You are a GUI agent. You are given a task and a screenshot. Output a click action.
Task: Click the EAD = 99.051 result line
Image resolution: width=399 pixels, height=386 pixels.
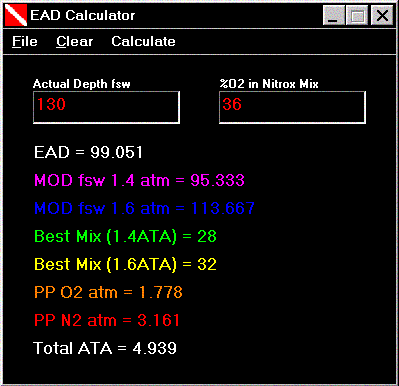coord(88,152)
